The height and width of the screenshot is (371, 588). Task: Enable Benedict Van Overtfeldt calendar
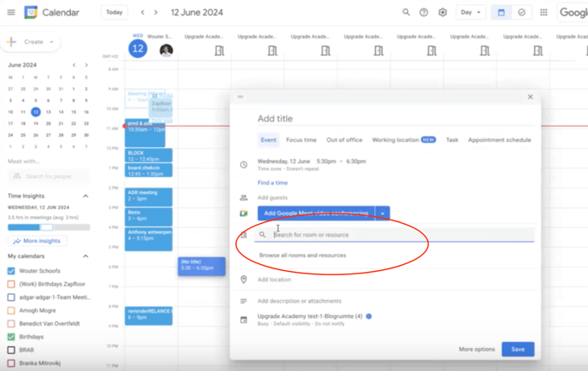click(11, 323)
